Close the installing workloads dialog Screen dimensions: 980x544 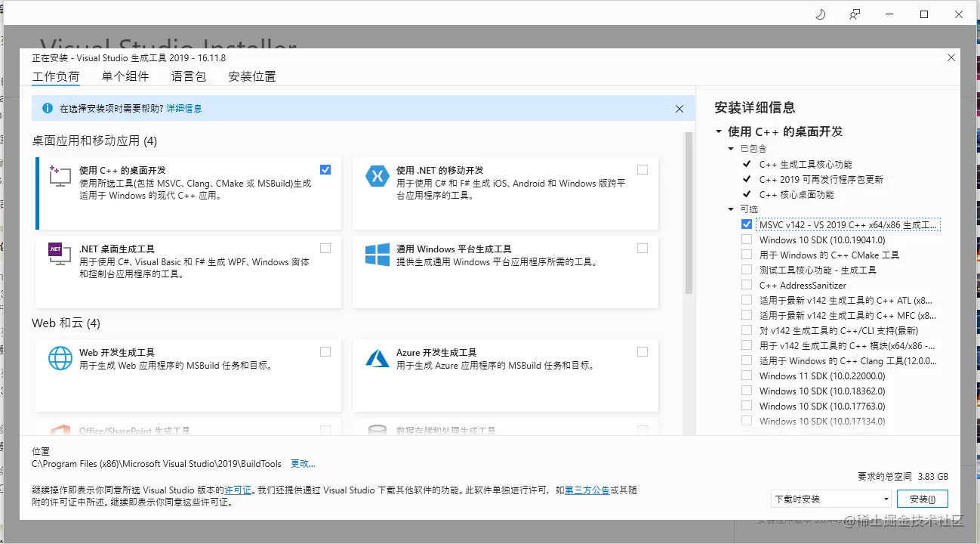click(951, 57)
